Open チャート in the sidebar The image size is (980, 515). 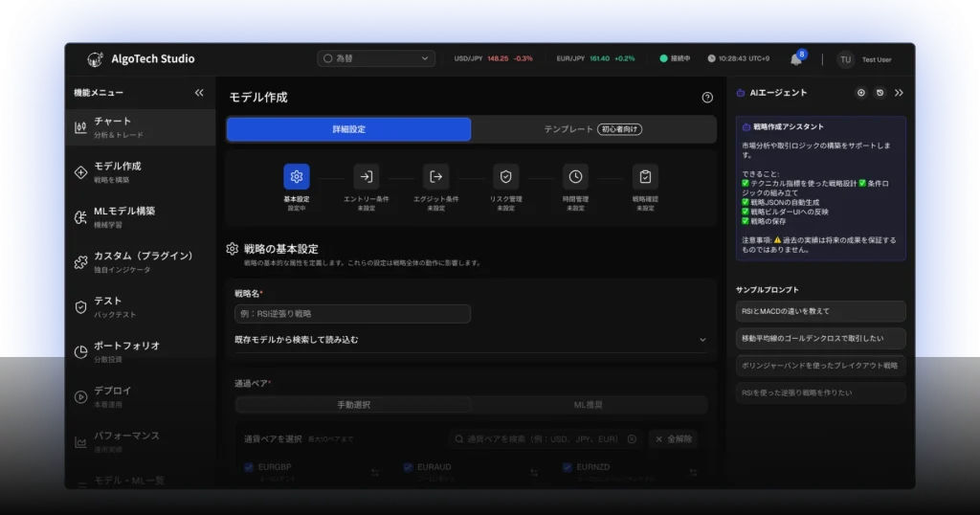[x=141, y=127]
